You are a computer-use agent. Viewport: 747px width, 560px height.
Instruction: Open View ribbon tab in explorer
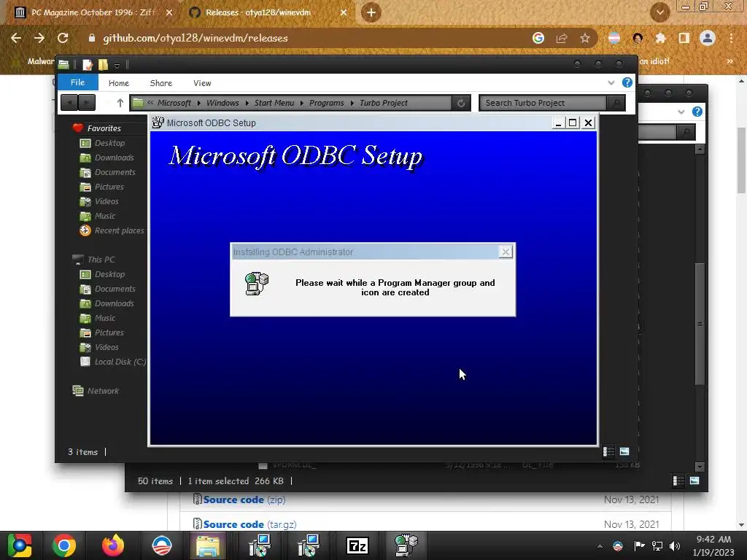202,83
